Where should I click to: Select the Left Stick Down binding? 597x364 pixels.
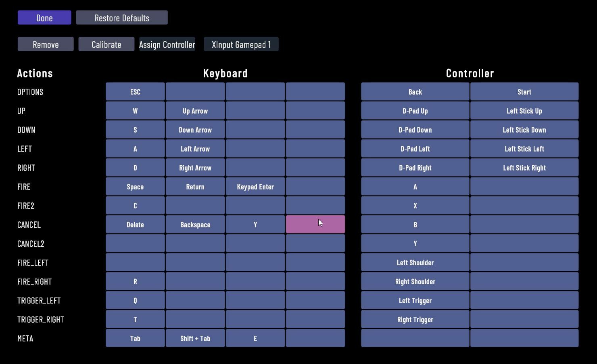coord(524,130)
